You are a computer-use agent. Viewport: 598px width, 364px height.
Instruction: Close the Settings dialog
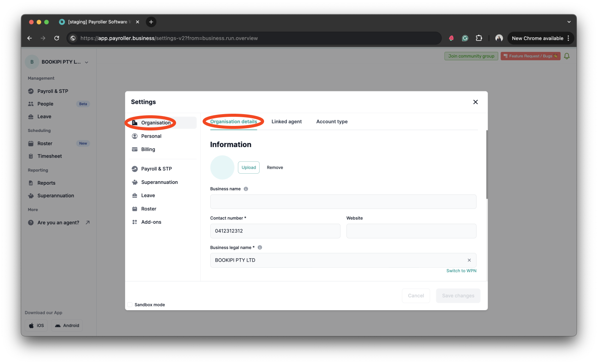tap(475, 102)
